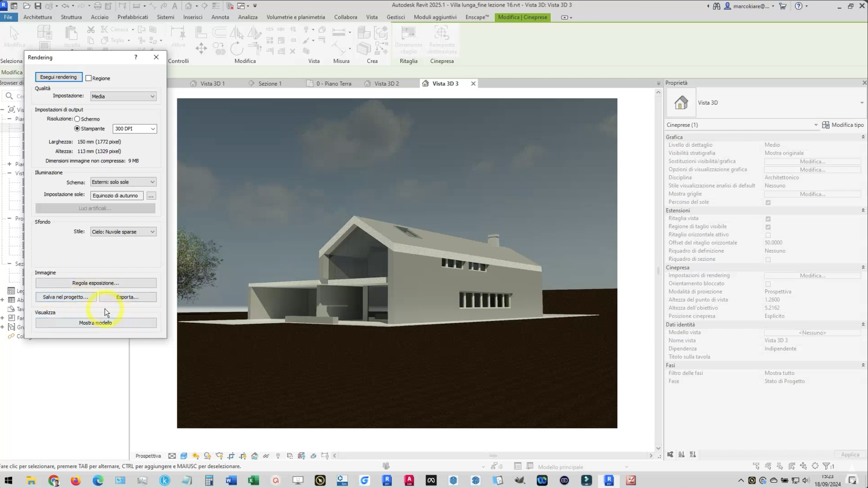Open the Architettura ribbon tab
868x488 pixels.
[37, 17]
